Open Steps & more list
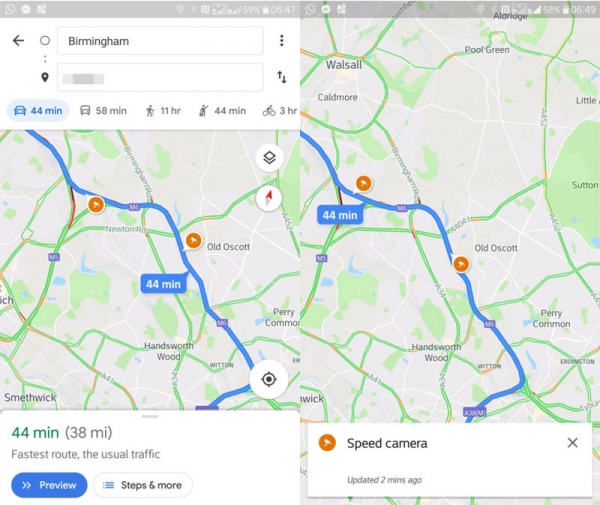600x505 pixels. point(143,485)
